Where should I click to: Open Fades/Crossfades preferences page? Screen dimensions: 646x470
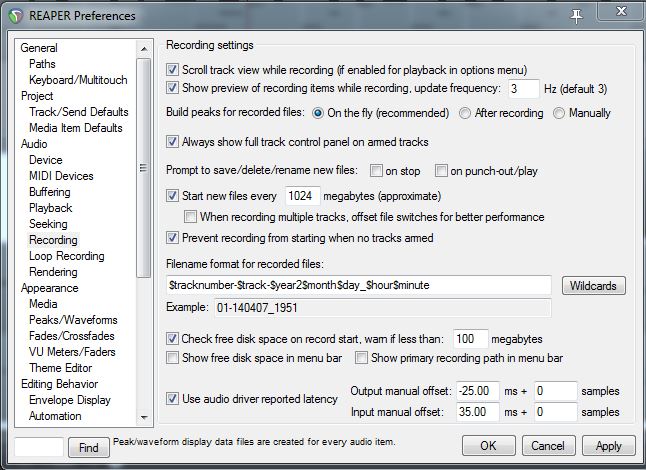tap(72, 336)
